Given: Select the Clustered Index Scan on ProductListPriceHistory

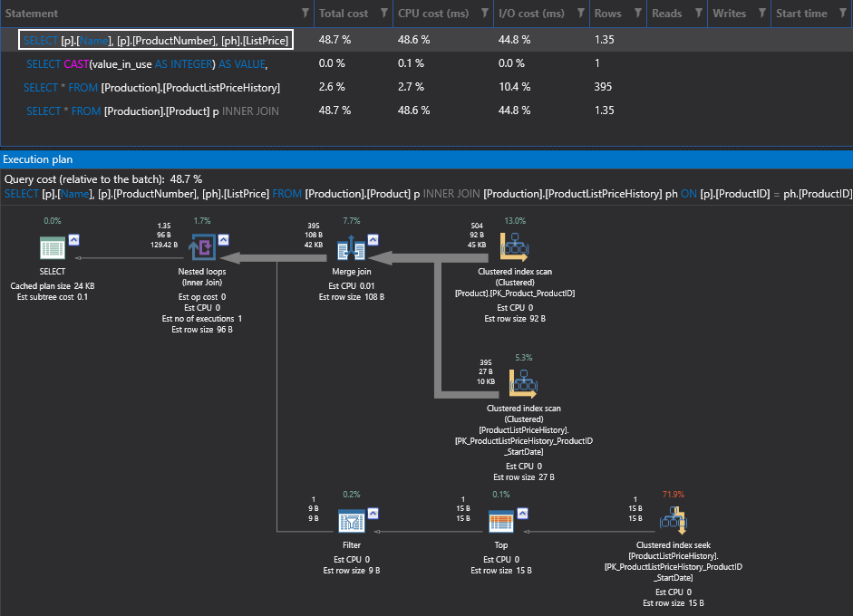Looking at the screenshot, I should tap(523, 382).
